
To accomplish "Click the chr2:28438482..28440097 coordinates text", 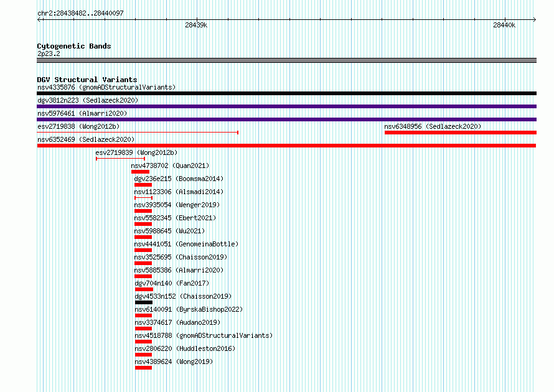I will tap(80, 13).
